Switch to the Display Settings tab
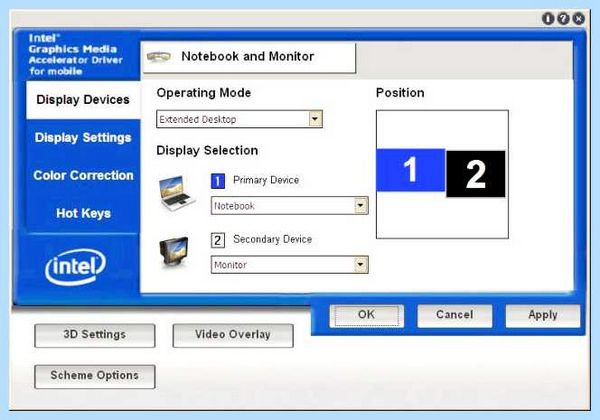 83,138
